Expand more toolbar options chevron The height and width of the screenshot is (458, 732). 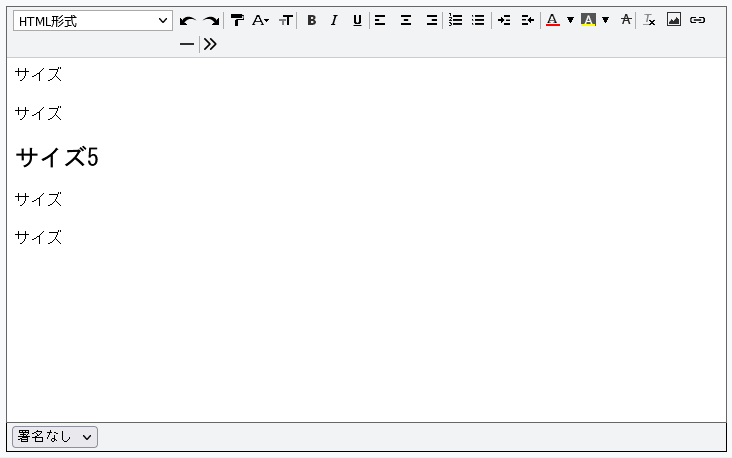tap(210, 44)
